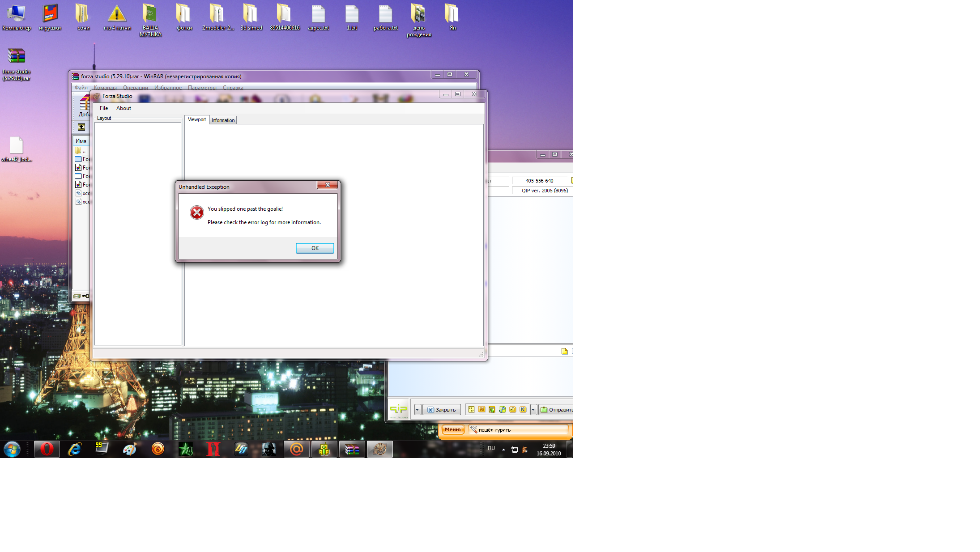Image resolution: width=980 pixels, height=552 pixels.
Task: Click the wrench settings icon in QIP toolbar
Action: click(x=502, y=409)
